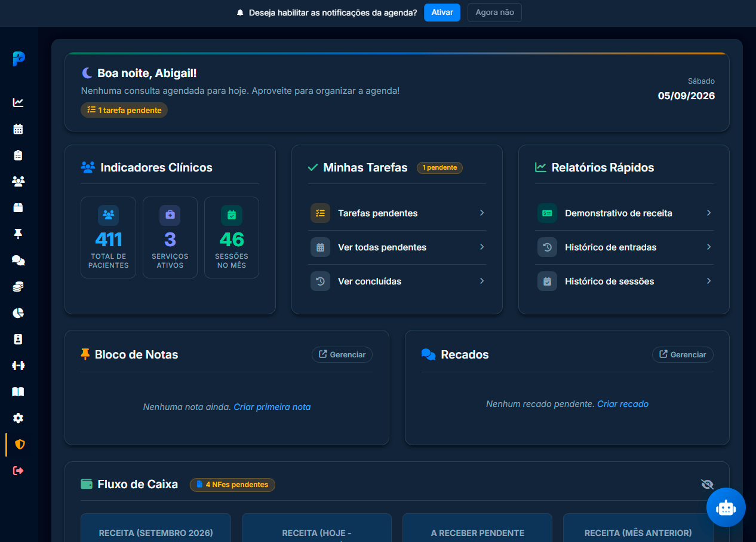Open the calendar agenda in the sidebar
Image resolution: width=756 pixels, height=542 pixels.
19,128
